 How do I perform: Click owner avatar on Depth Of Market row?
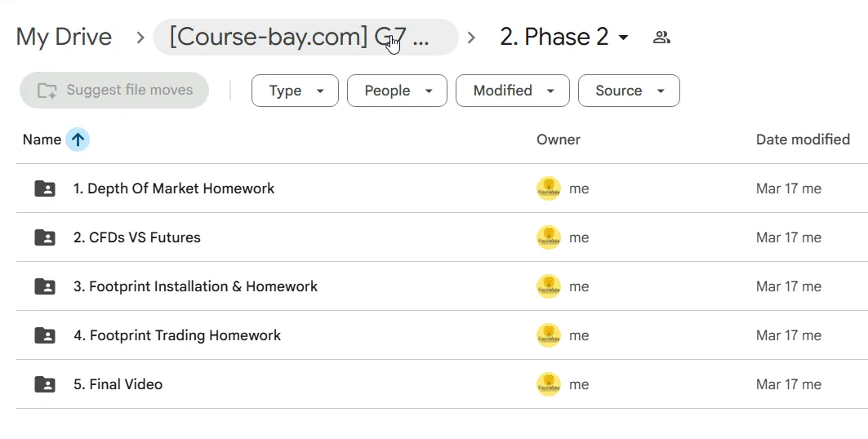point(549,188)
